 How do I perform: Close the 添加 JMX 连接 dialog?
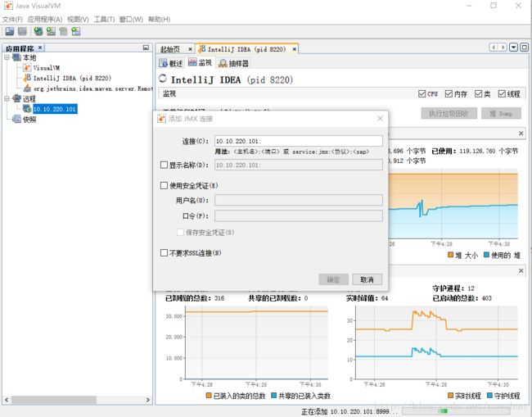point(380,119)
